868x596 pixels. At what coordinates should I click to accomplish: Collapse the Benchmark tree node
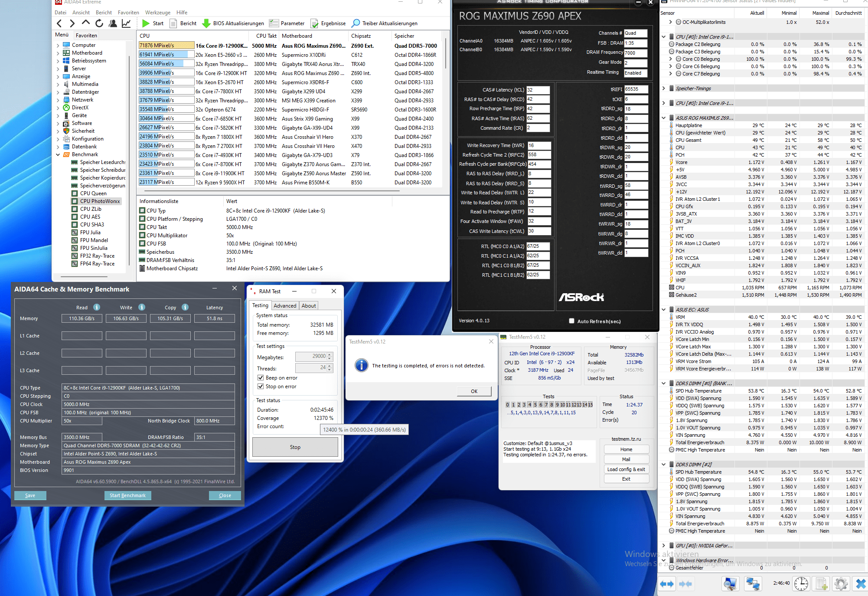(x=58, y=154)
